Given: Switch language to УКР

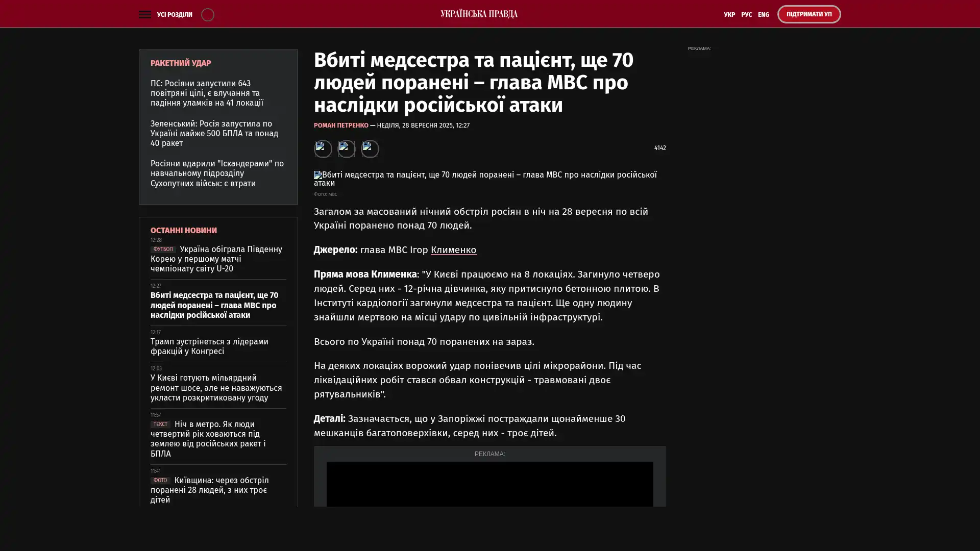Looking at the screenshot, I should (729, 15).
